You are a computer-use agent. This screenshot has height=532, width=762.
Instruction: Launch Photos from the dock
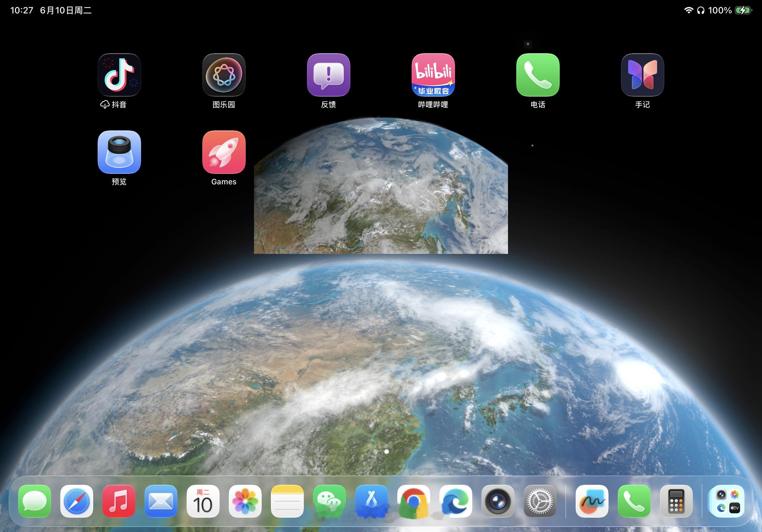pyautogui.click(x=245, y=501)
